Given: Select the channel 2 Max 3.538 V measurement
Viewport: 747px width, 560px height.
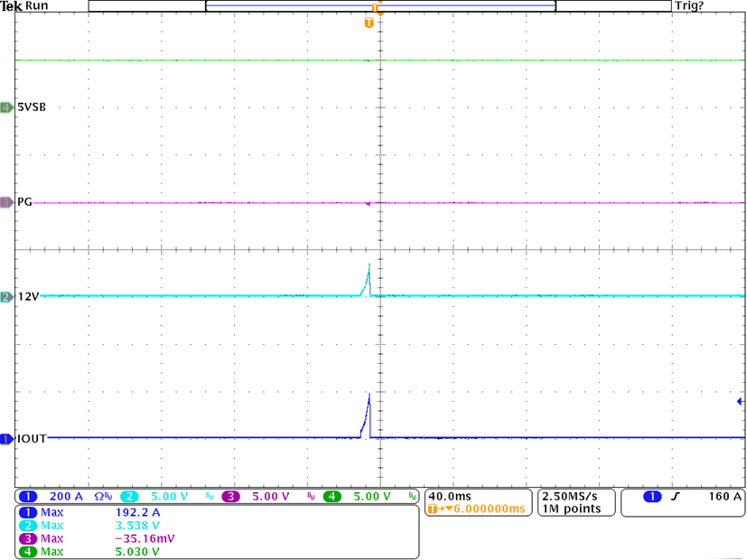Looking at the screenshot, I should pyautogui.click(x=90, y=526).
